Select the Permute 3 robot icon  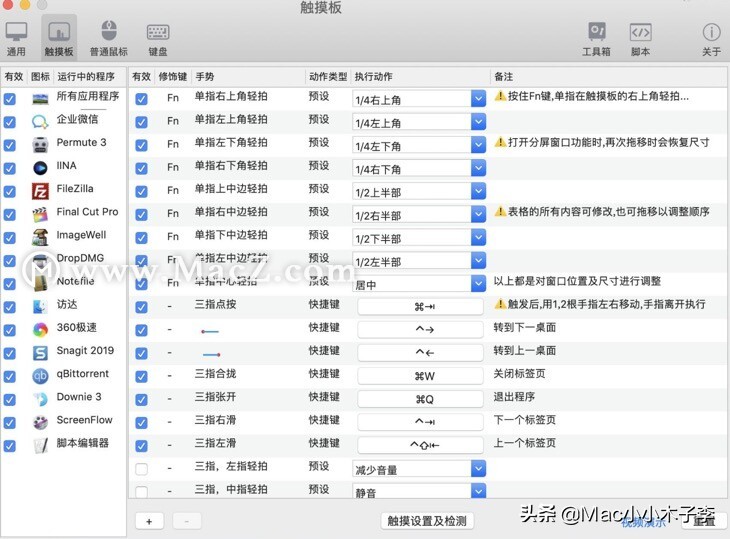[x=40, y=145]
